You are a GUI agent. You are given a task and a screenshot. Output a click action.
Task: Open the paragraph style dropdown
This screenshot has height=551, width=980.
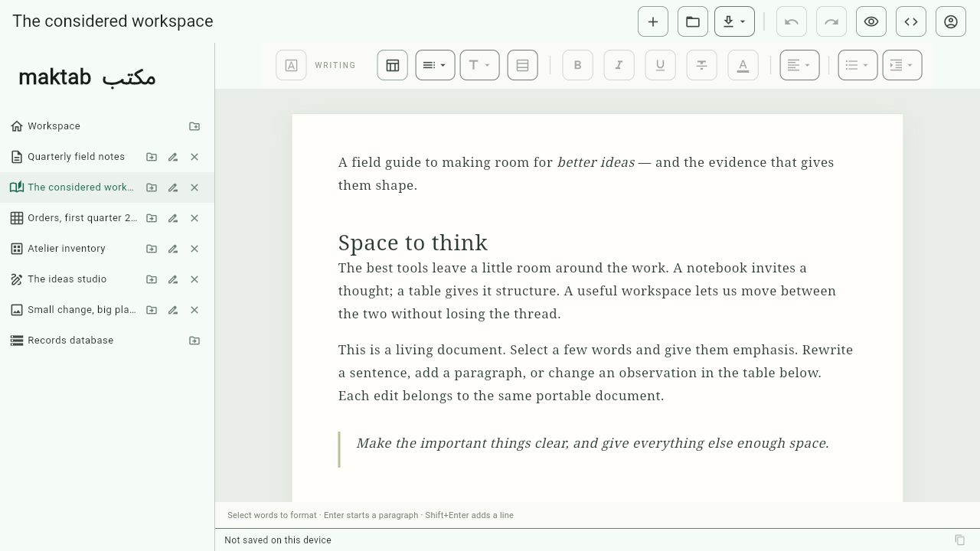pyautogui.click(x=435, y=65)
